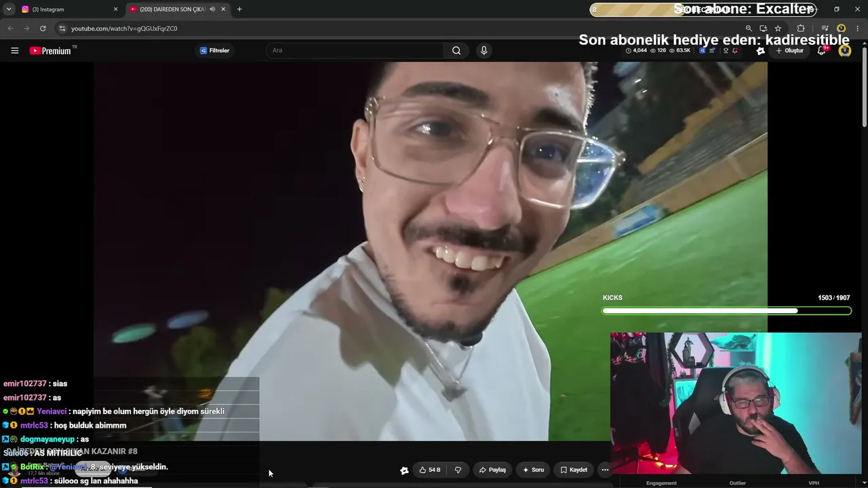Viewport: 868px width, 488px height.
Task: Open the browser zoom control
Action: pos(749,28)
